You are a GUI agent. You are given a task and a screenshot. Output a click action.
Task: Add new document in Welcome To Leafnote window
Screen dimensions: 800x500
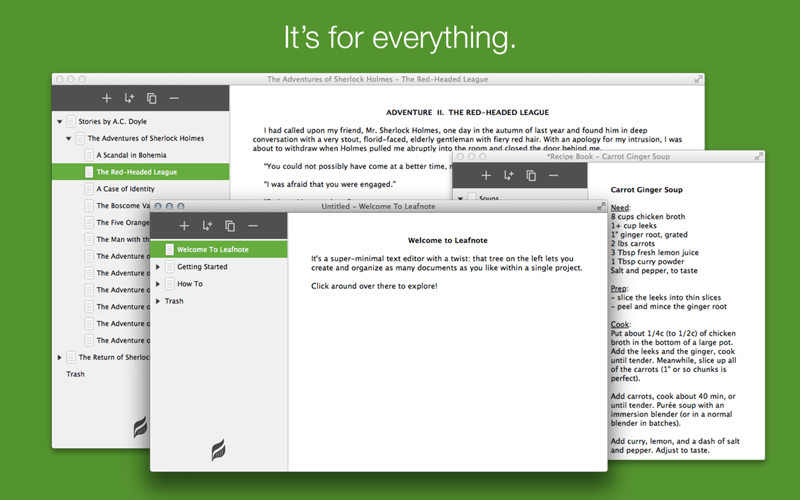pyautogui.click(x=184, y=226)
